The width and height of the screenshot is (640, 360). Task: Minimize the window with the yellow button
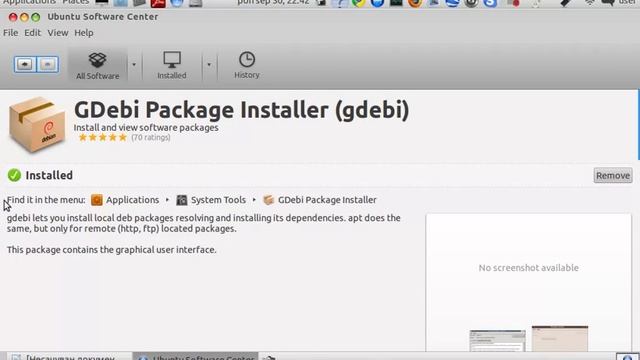pos(24,17)
